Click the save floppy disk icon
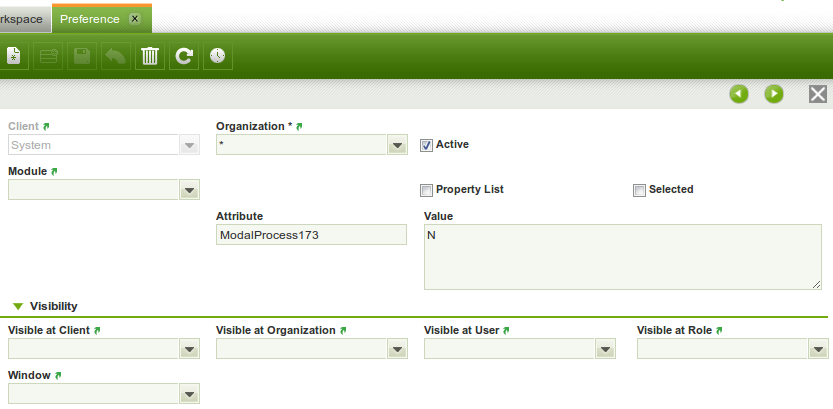Screen dimensions: 833x409 82,56
